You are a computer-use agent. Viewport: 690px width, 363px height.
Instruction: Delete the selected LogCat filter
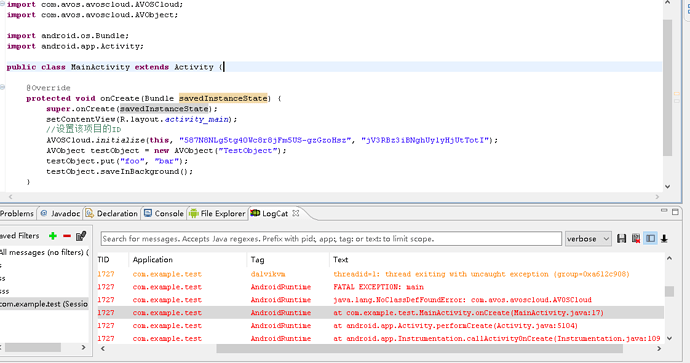(x=67, y=236)
